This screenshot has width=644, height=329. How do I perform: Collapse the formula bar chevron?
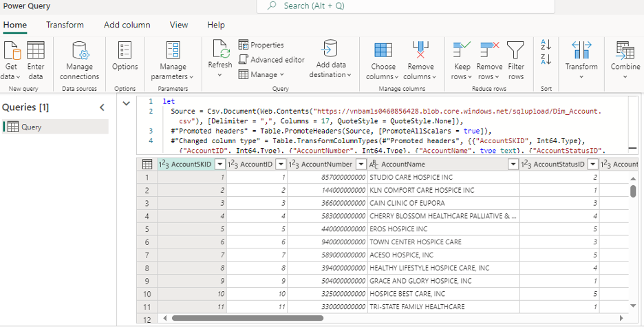[127, 103]
